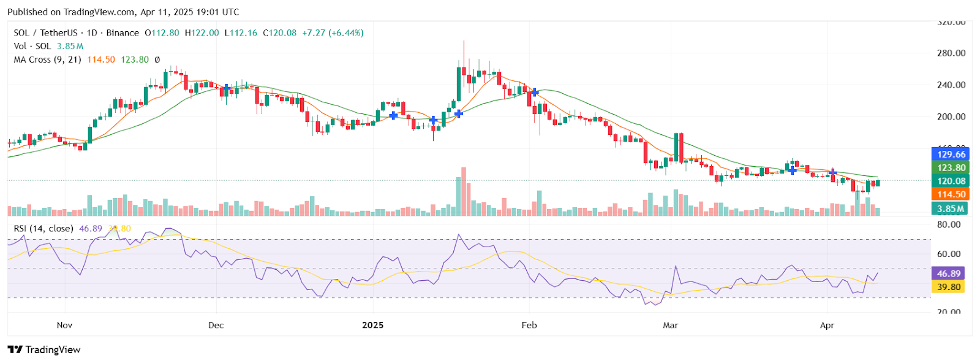The width and height of the screenshot is (980, 363).
Task: Click the 200.00 price axis label
Action: pos(951,117)
